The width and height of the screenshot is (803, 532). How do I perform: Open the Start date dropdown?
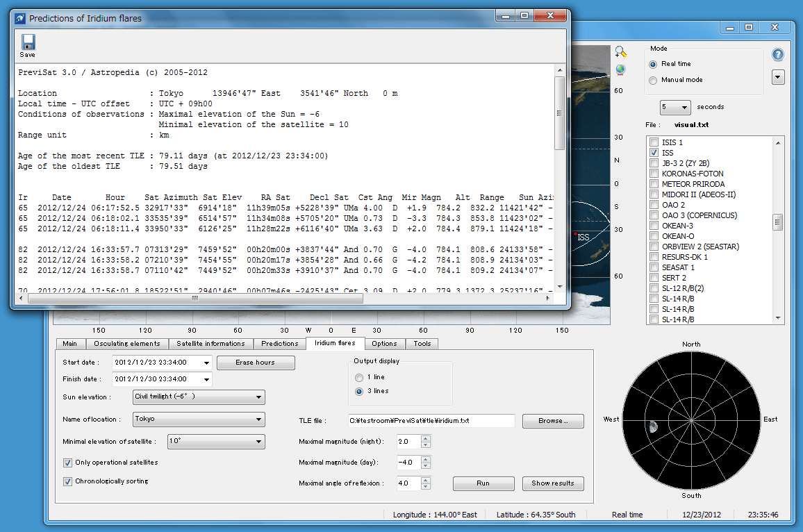(x=206, y=363)
